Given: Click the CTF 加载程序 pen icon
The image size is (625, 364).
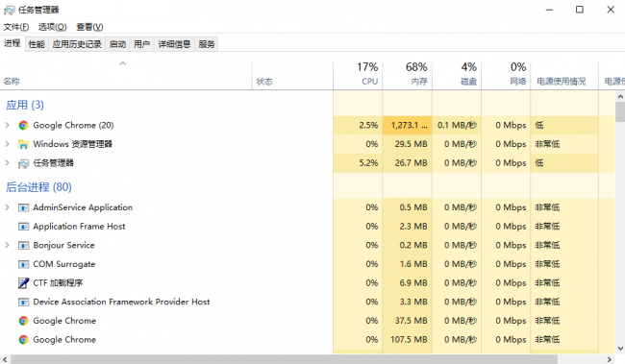Looking at the screenshot, I should pos(23,283).
